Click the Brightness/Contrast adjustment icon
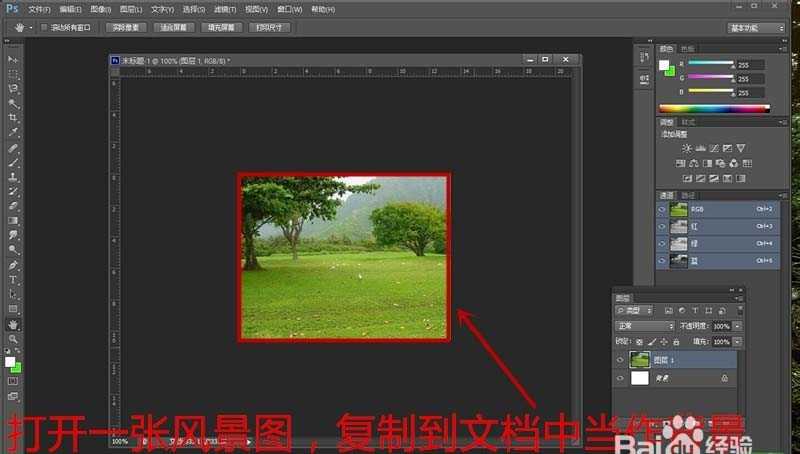800x454 pixels. pyautogui.click(x=686, y=148)
